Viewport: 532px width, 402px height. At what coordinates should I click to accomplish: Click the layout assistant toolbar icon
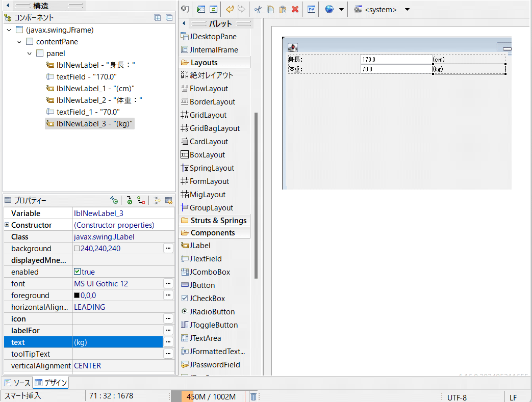click(x=312, y=9)
